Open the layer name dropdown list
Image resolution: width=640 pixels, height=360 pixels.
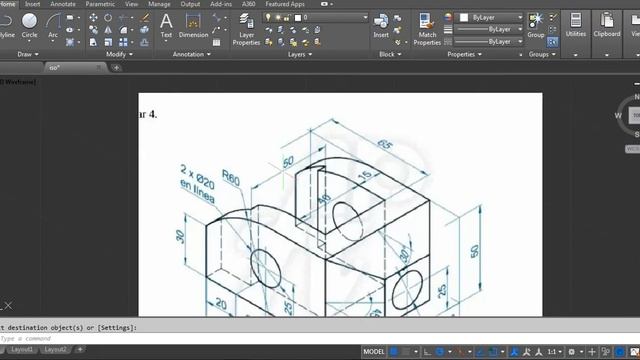365,18
